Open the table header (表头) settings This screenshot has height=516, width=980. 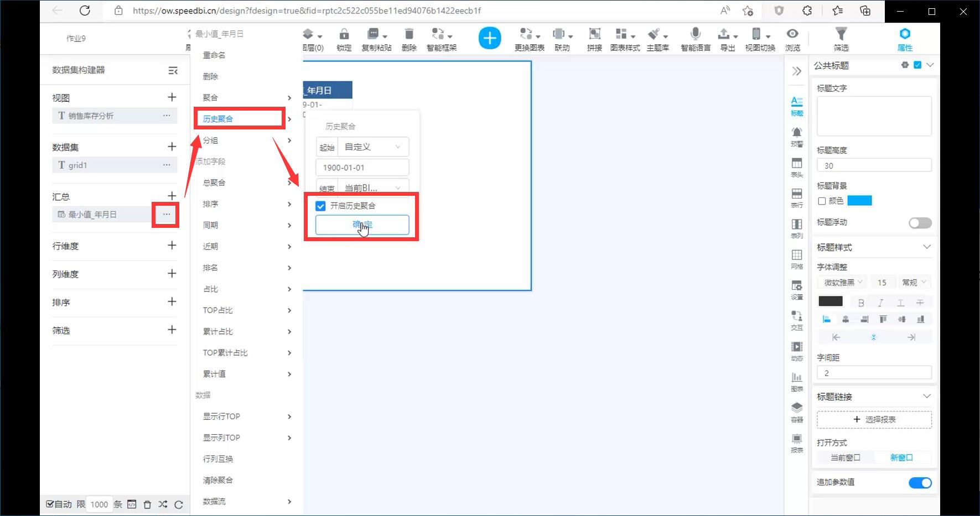[x=797, y=168]
